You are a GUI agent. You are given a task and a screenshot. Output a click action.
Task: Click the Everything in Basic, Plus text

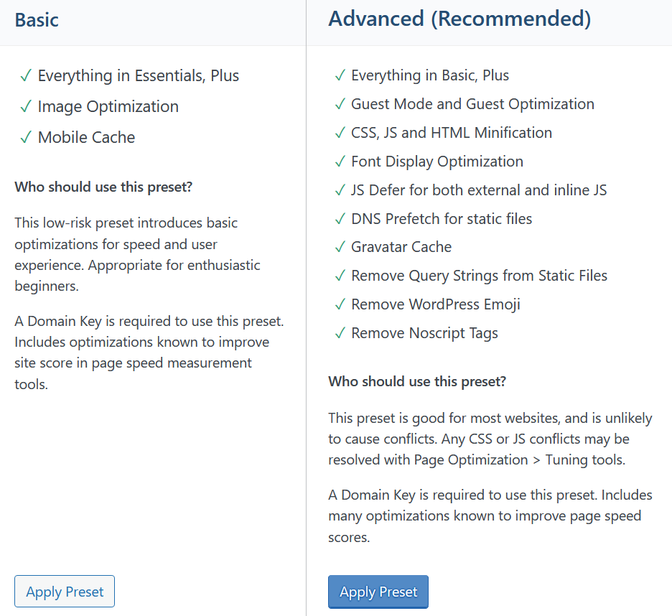[430, 75]
